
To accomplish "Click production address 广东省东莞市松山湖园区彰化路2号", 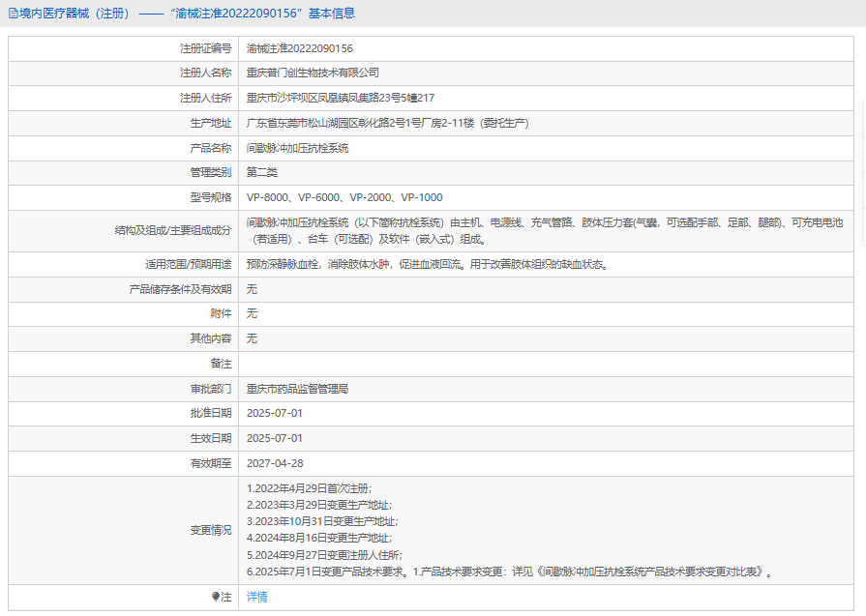I will pos(388,123).
